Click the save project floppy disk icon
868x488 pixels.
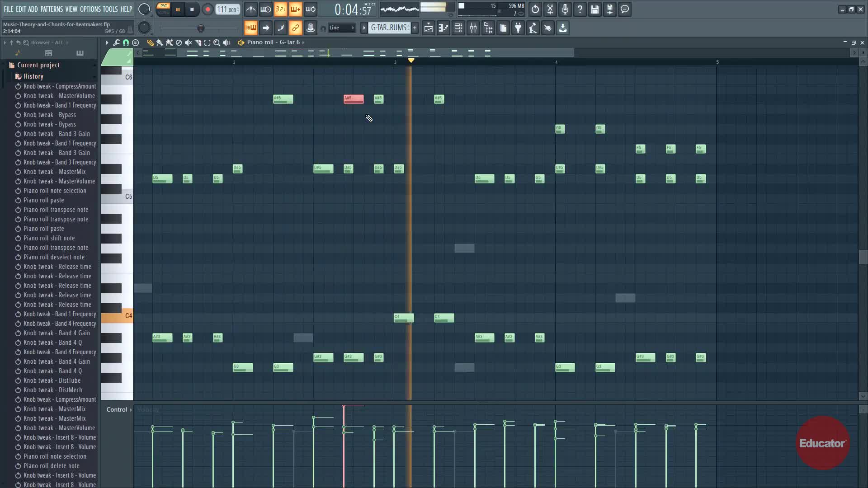coord(594,9)
